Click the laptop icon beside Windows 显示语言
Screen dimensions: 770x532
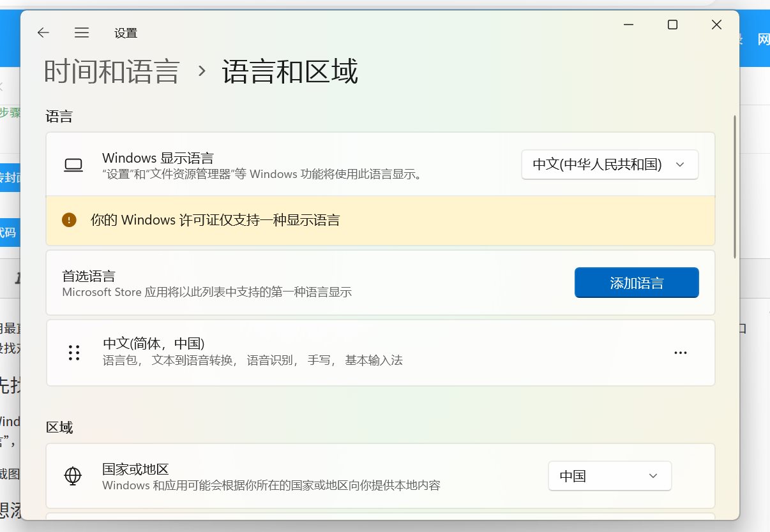pos(73,165)
